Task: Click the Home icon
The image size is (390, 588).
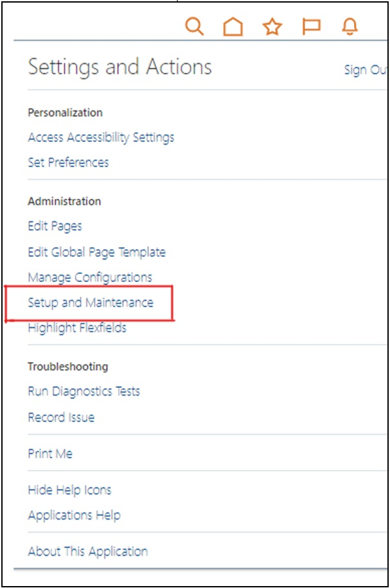Action: [x=233, y=26]
